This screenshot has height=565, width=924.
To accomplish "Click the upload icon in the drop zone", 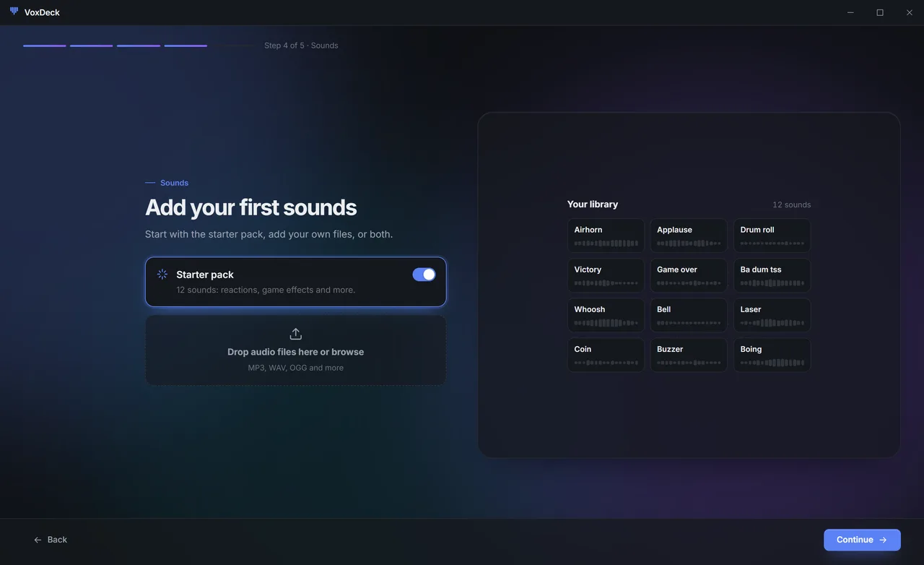I will [x=295, y=334].
